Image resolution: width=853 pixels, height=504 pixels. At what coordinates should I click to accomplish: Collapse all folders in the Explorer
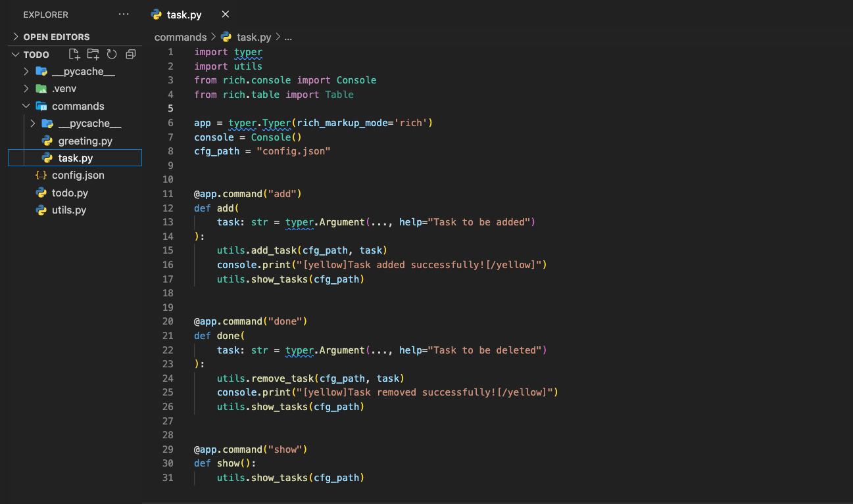(x=130, y=54)
